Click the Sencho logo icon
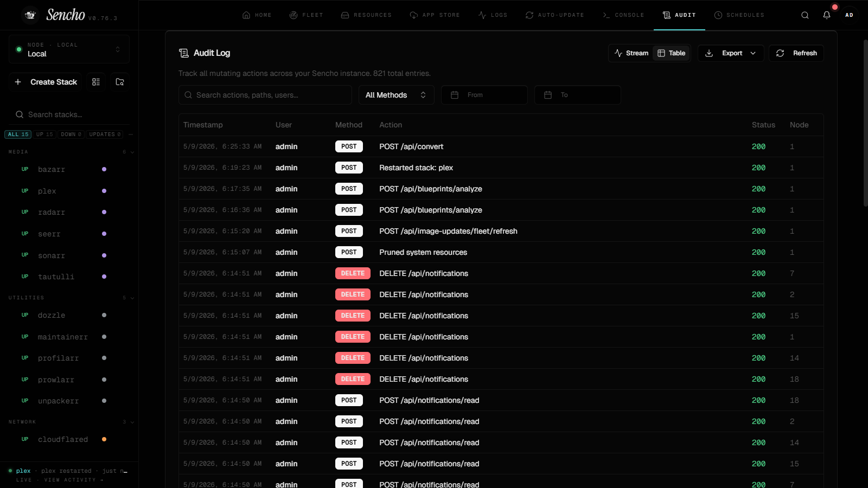 (x=30, y=15)
